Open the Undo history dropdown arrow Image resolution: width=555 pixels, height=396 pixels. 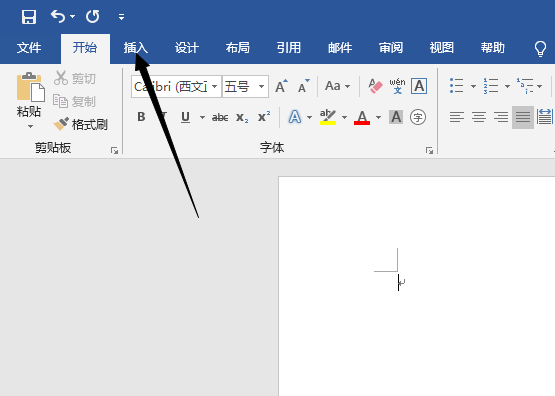click(x=72, y=17)
